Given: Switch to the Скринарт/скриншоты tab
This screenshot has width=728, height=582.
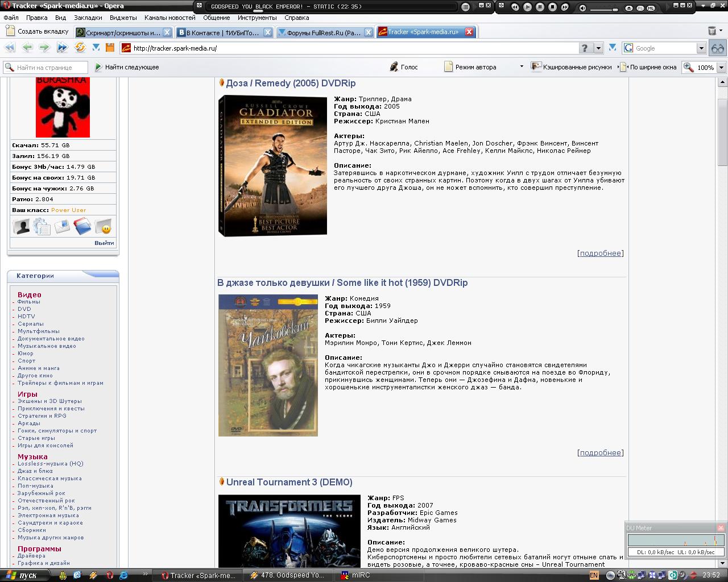Looking at the screenshot, I should click(123, 32).
